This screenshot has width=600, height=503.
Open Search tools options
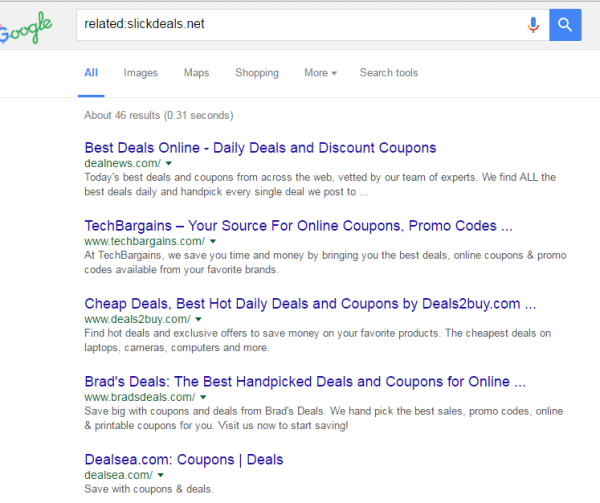tap(389, 73)
